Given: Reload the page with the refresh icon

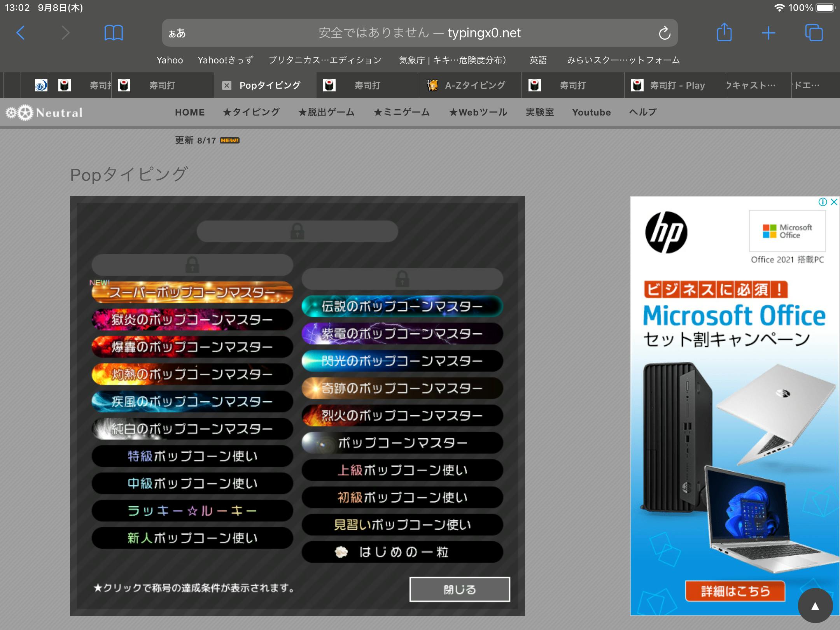Looking at the screenshot, I should click(x=664, y=33).
